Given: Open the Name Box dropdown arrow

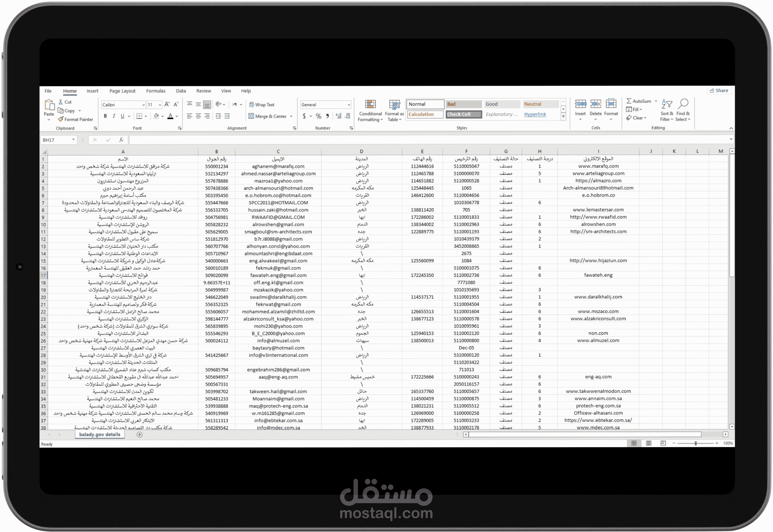Looking at the screenshot, I should [73, 140].
